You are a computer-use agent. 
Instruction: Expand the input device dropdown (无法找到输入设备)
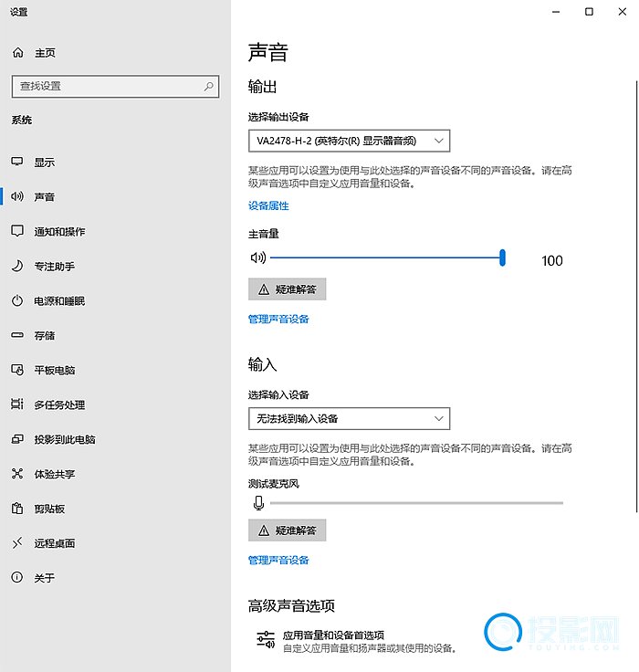coord(349,419)
